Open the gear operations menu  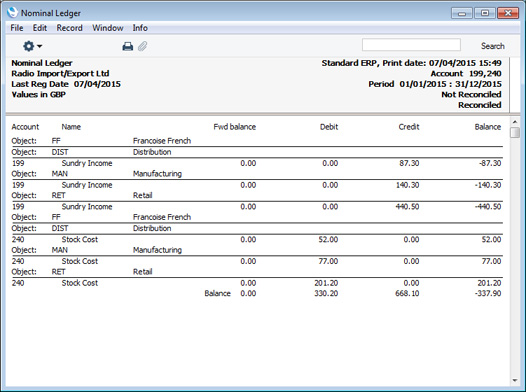[x=32, y=46]
